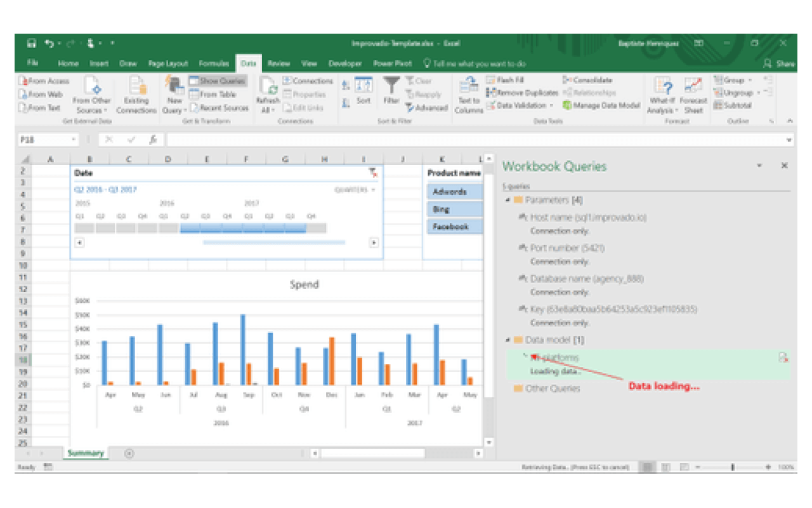812x508 pixels.
Task: Select the Summary sheet tab
Action: (86, 453)
